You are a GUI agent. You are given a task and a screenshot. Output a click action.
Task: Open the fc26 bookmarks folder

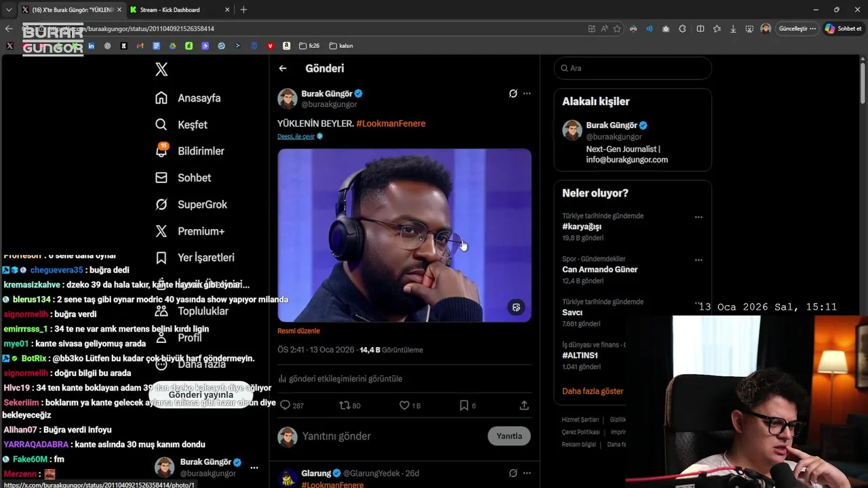[x=309, y=45]
